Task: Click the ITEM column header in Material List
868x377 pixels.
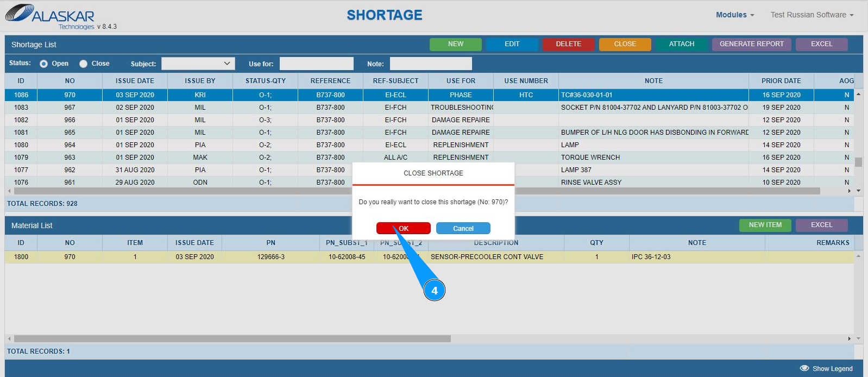Action: (x=135, y=243)
